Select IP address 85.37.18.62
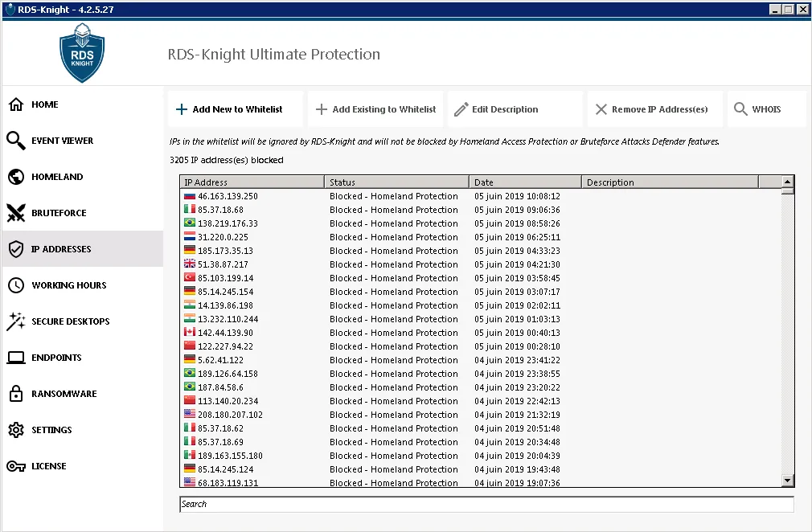The height and width of the screenshot is (532, 812). [220, 428]
